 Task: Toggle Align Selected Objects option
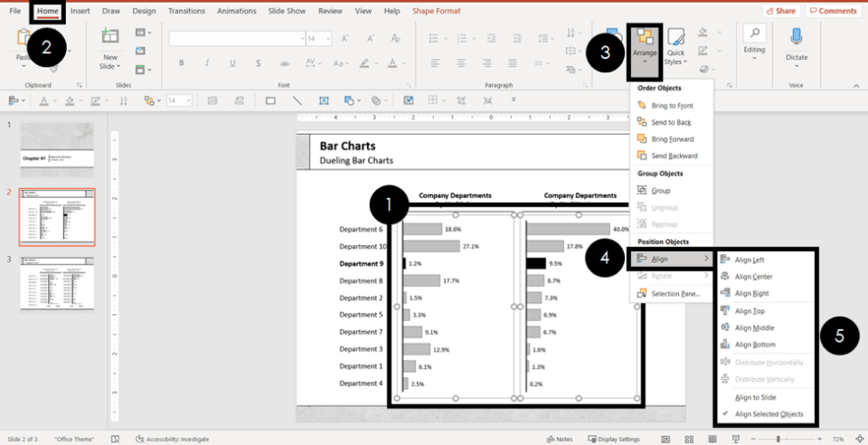click(769, 414)
